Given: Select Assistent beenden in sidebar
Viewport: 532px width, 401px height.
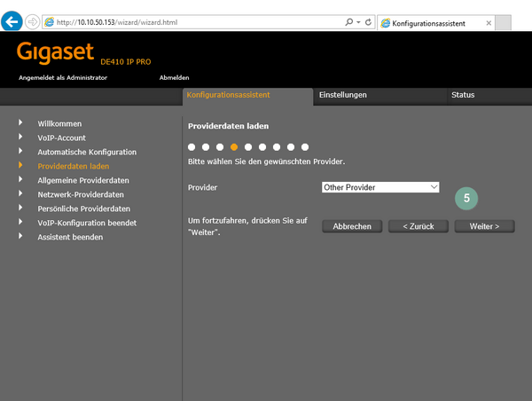Looking at the screenshot, I should point(70,237).
